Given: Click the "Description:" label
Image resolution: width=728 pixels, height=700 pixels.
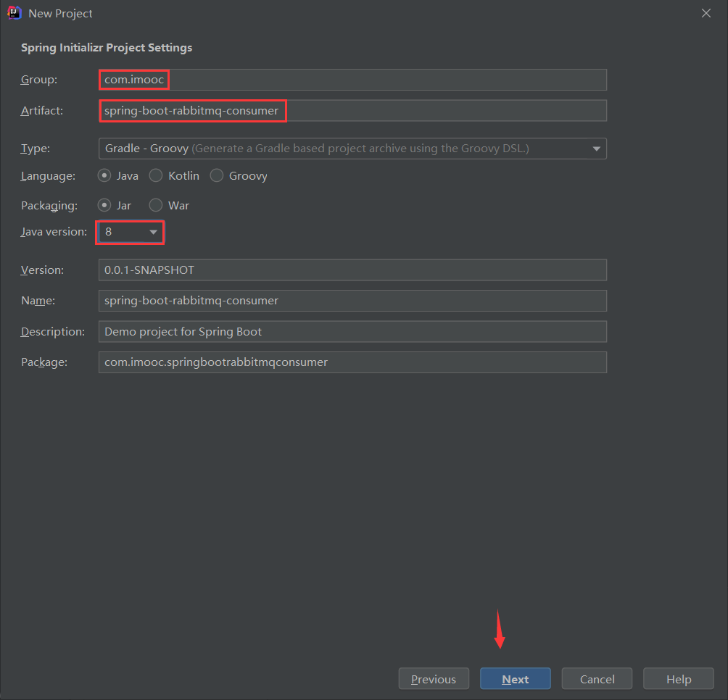Looking at the screenshot, I should [x=53, y=332].
